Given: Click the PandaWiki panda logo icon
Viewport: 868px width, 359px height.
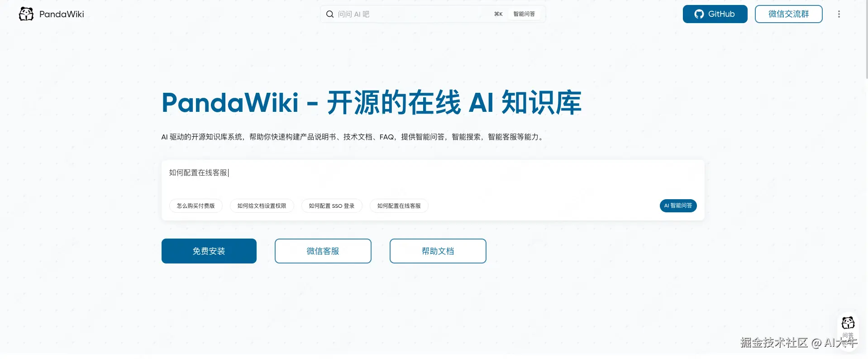Looking at the screenshot, I should (26, 14).
